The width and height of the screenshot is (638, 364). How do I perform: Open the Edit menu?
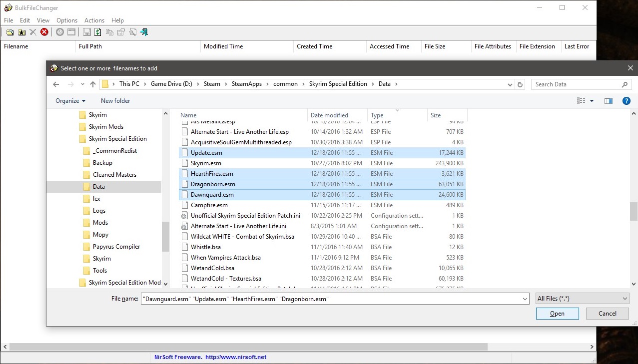25,20
